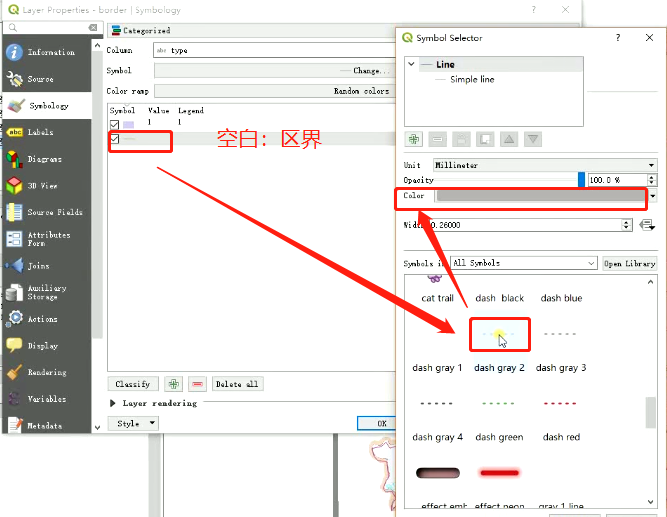Click the Delete all button
The height and width of the screenshot is (517, 667).
coord(237,384)
